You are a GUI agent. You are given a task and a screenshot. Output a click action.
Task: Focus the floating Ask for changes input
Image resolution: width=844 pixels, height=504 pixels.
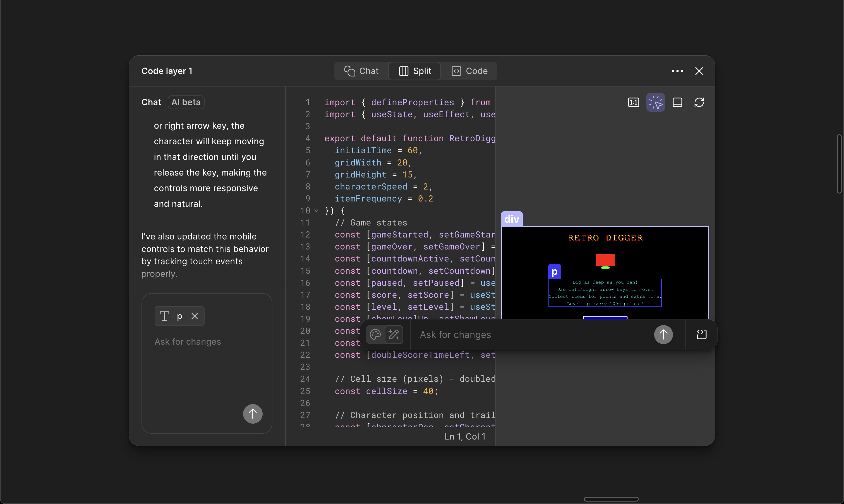tap(531, 335)
